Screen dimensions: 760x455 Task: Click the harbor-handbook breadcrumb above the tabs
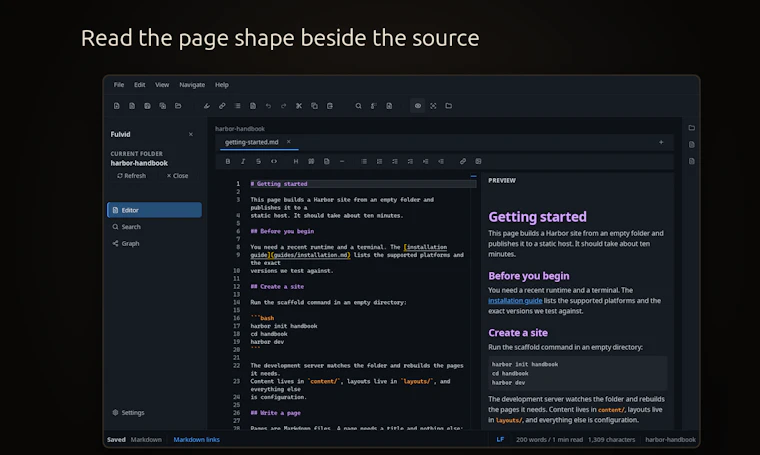240,128
